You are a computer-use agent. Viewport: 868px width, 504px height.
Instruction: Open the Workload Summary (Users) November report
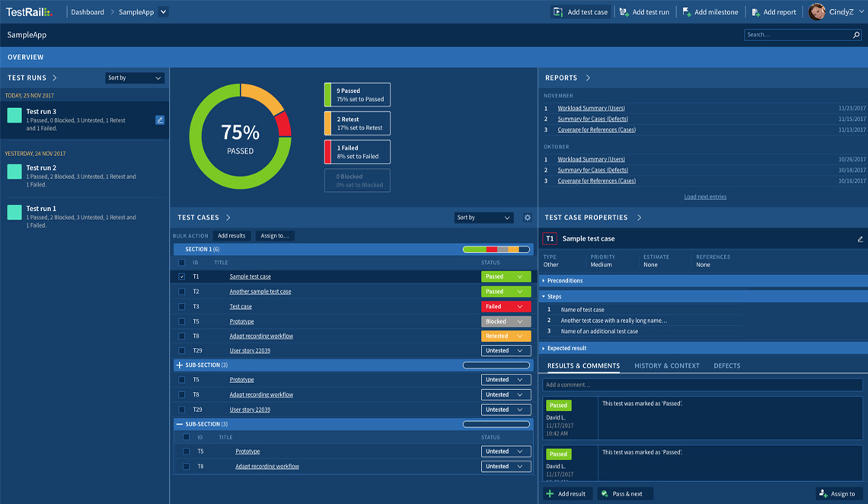591,108
